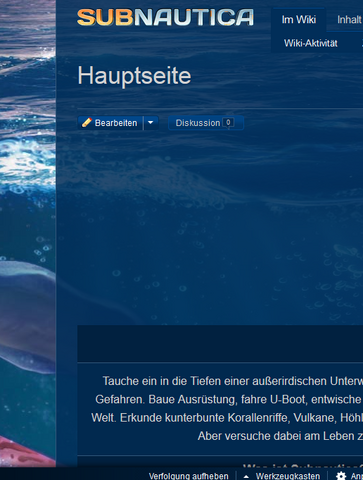
Task: Click the pencil icon on Bearbeiten
Action: [87, 122]
